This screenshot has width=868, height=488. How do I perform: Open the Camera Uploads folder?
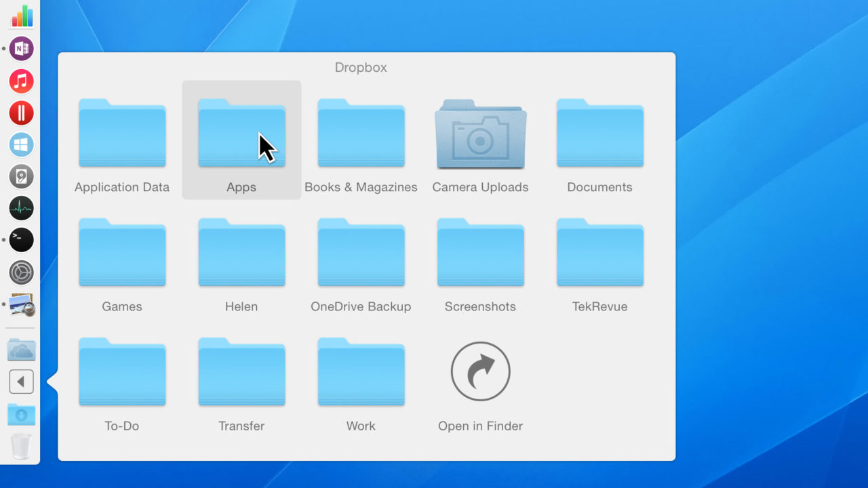(480, 134)
